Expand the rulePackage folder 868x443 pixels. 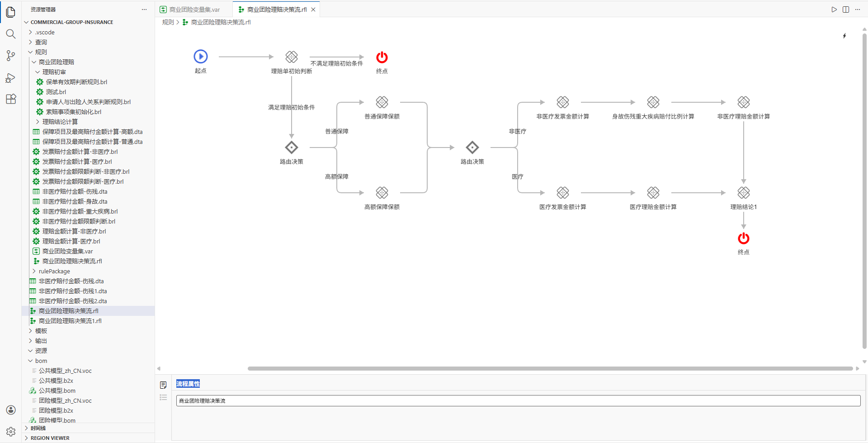coord(54,271)
